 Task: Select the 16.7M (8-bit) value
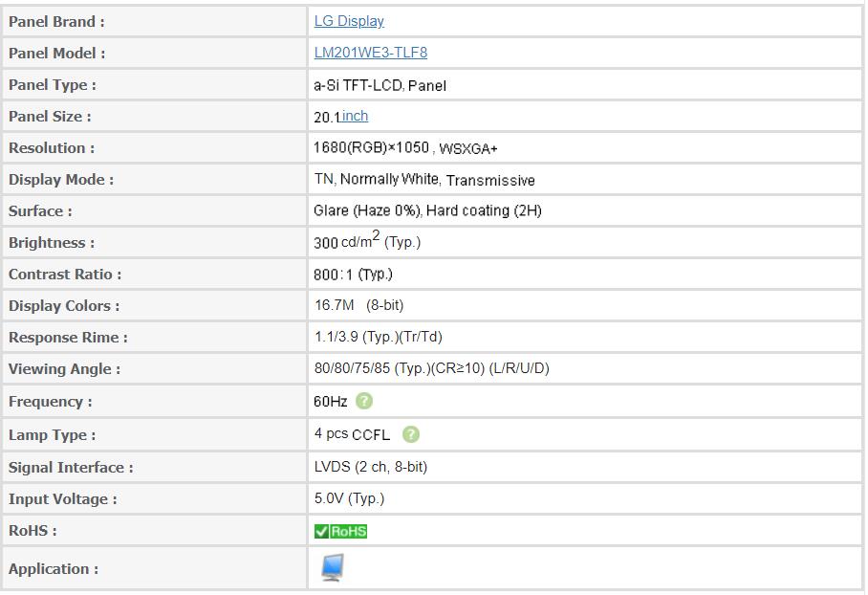point(358,305)
